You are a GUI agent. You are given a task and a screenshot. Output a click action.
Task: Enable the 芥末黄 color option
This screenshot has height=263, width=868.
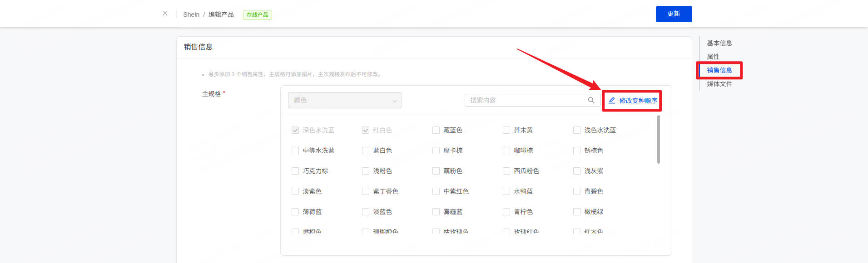click(x=506, y=130)
